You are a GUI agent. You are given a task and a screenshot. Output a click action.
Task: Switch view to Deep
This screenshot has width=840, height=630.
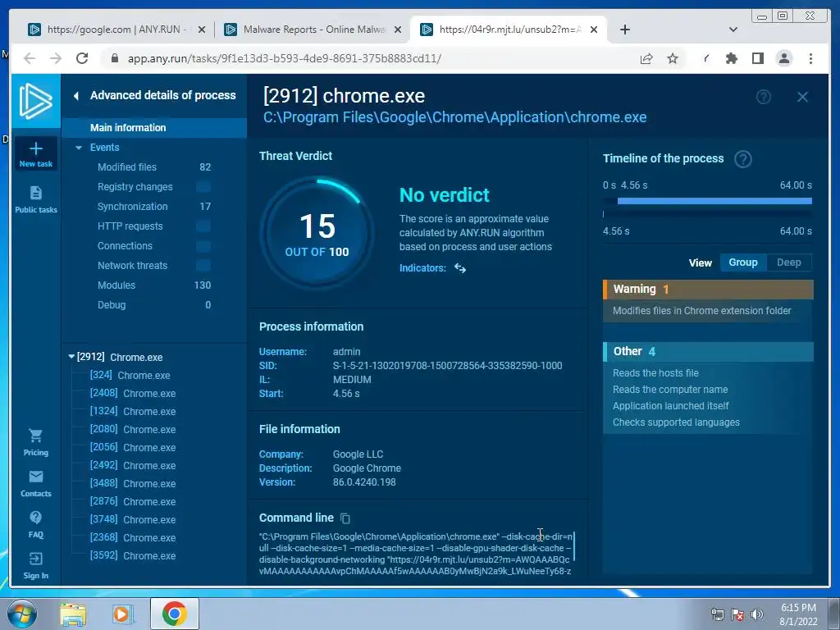pos(788,262)
